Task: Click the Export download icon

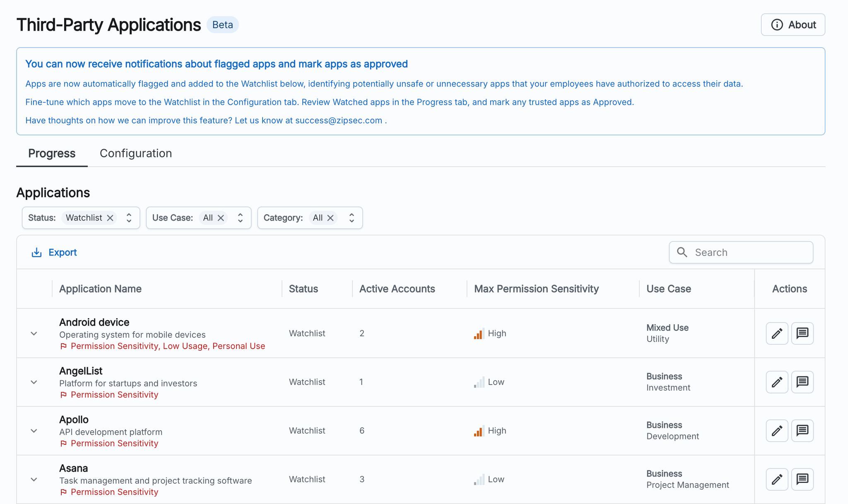Action: click(37, 252)
